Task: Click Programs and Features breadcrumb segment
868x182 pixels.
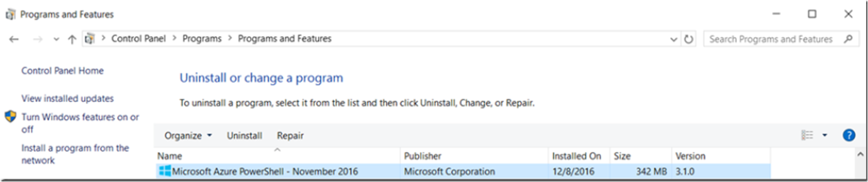Action: 284,39
